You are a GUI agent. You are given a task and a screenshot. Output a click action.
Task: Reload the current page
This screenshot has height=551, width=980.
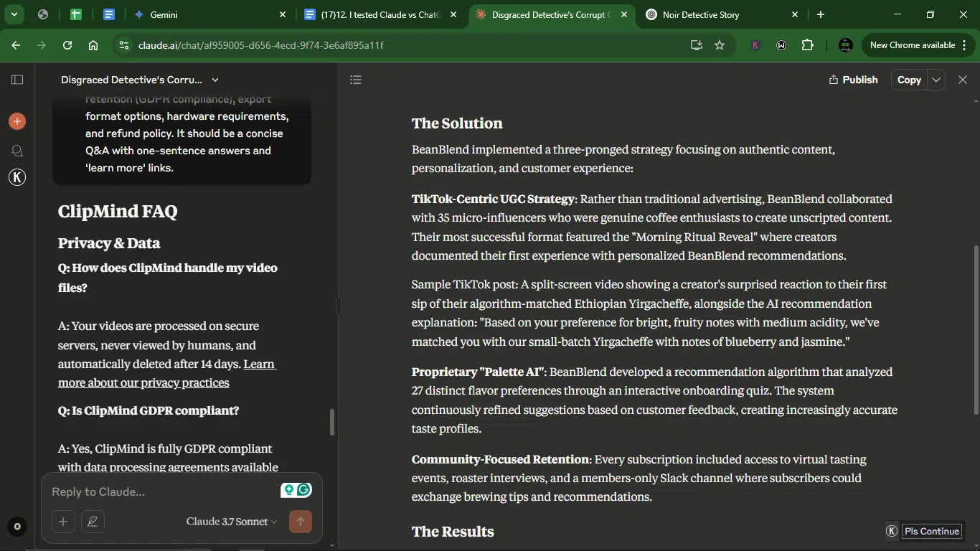[x=67, y=45]
